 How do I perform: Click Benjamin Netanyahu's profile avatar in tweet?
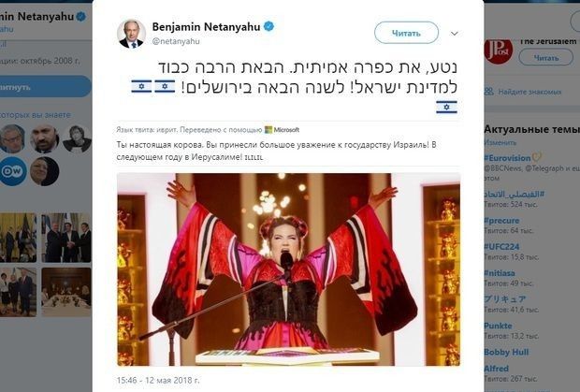point(131,34)
